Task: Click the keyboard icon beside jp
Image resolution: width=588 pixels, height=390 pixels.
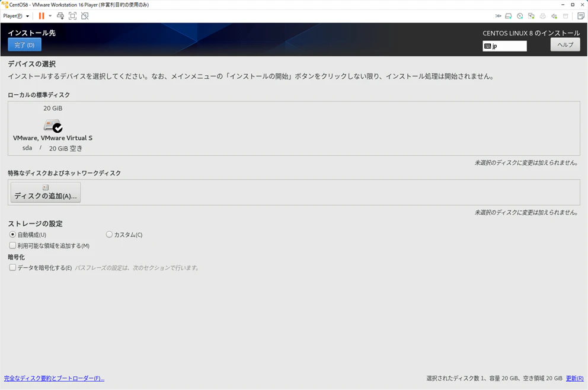Action: (487, 46)
